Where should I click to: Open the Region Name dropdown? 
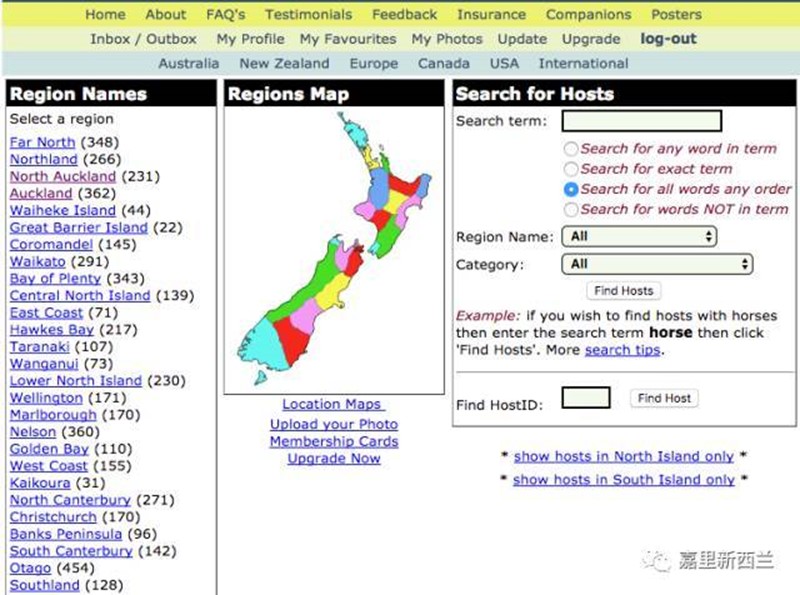coord(639,236)
